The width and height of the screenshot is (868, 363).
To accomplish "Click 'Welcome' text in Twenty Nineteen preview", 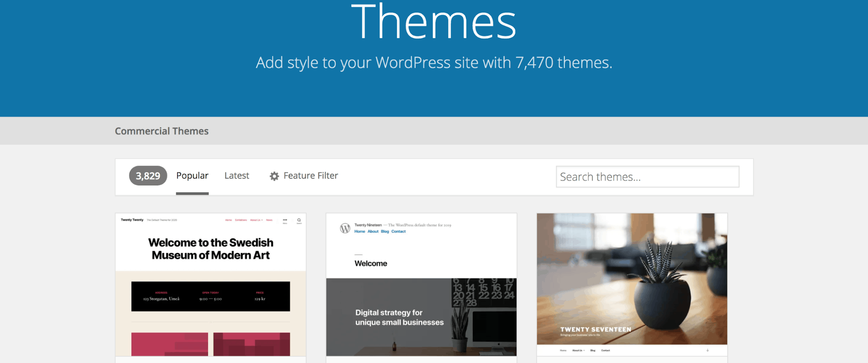I will tap(371, 264).
